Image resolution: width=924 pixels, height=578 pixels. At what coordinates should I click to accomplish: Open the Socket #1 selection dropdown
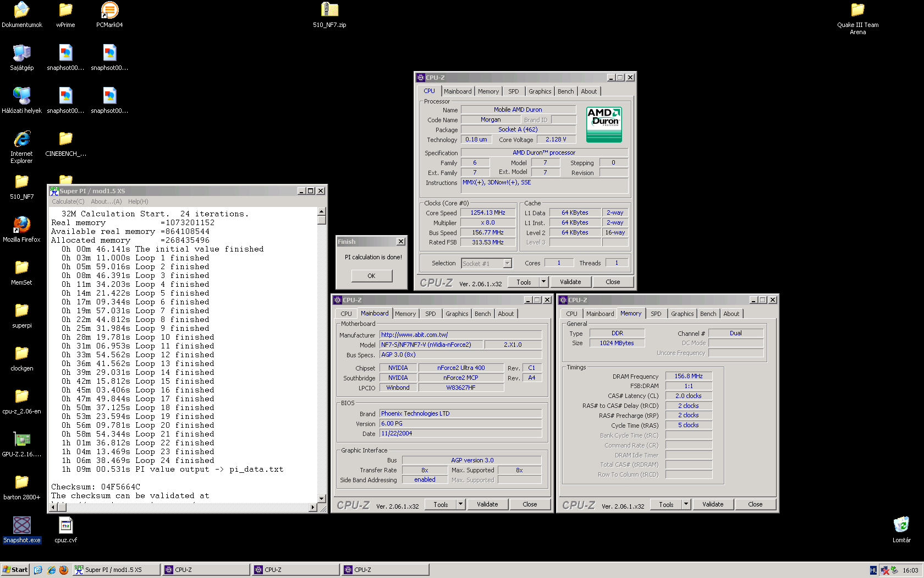[487, 264]
